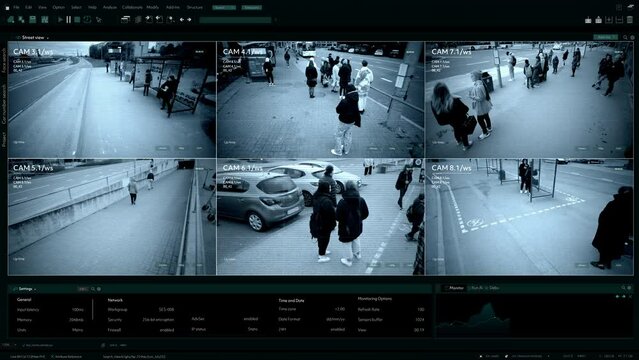This screenshot has width=639, height=360.
Task: Click the first green toolbar icon
Action: point(11,19)
